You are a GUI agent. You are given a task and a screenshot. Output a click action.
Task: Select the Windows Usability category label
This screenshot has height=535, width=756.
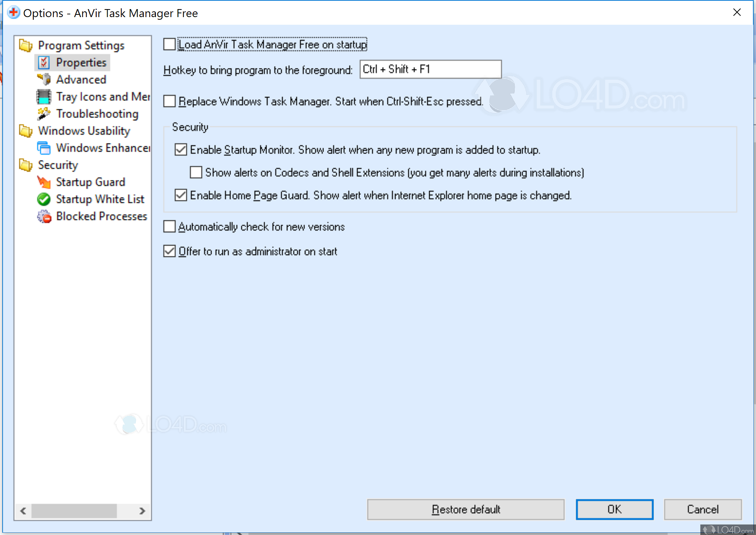[84, 131]
